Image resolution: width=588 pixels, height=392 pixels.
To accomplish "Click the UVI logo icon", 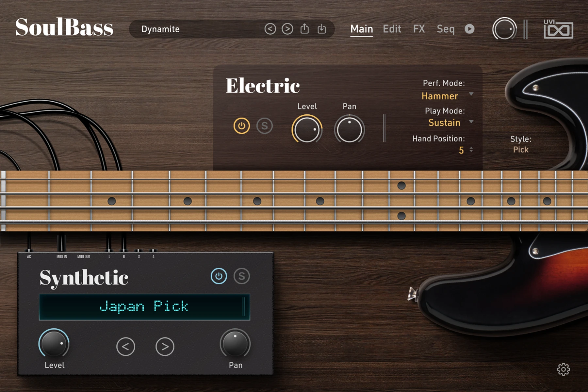I will pyautogui.click(x=558, y=29).
